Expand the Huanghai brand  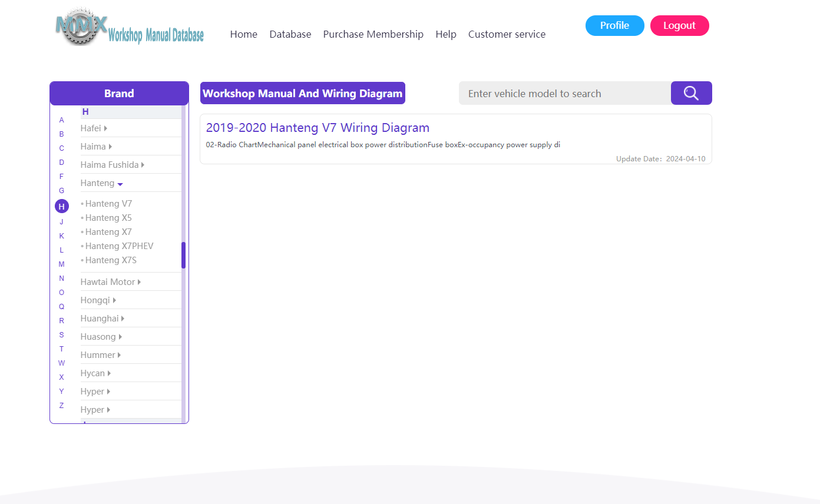point(102,319)
